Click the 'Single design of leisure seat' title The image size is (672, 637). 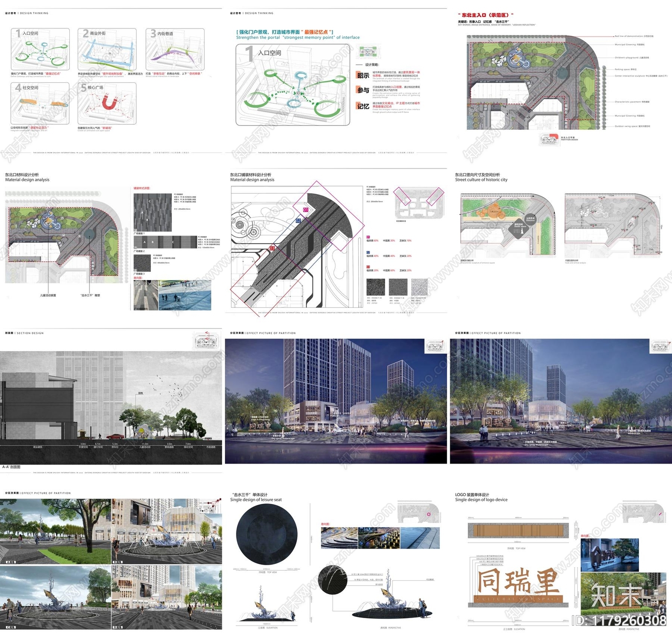(256, 500)
